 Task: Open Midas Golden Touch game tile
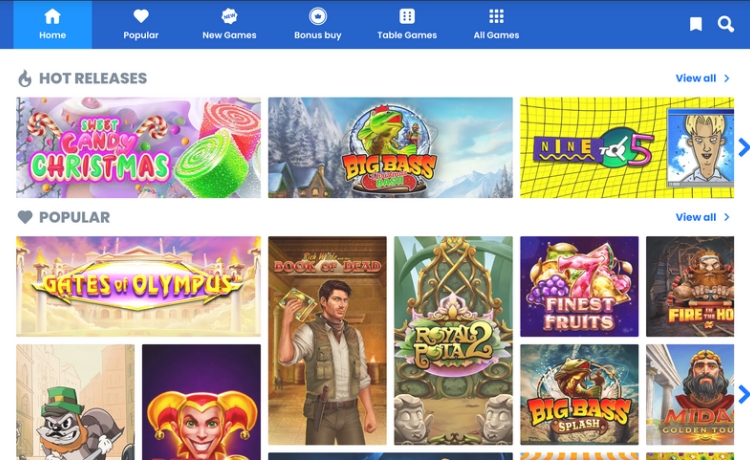tap(690, 394)
